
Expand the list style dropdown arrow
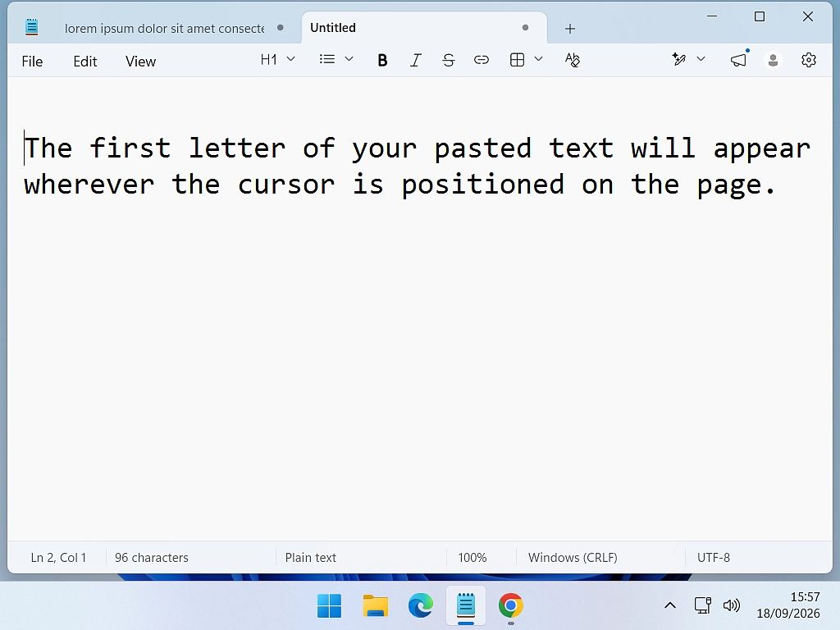[x=349, y=59]
